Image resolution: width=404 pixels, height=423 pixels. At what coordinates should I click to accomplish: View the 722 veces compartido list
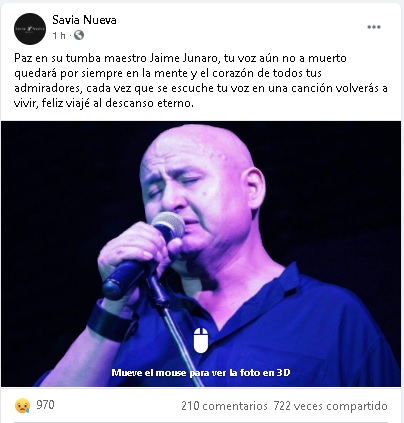[x=331, y=406]
